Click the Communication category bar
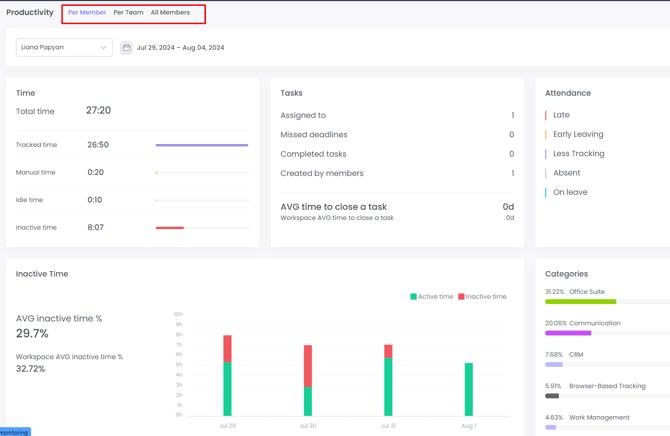 pos(568,333)
